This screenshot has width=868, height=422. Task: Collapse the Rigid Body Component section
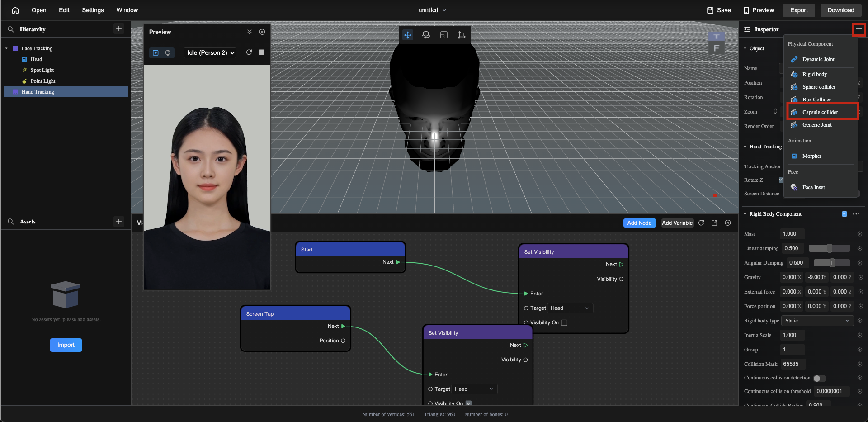coord(745,214)
